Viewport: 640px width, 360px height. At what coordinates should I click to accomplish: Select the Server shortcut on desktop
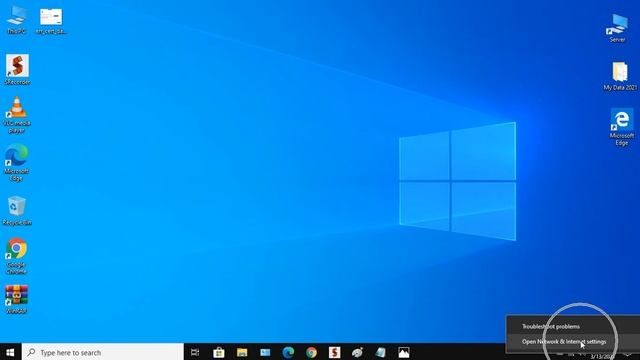617,28
